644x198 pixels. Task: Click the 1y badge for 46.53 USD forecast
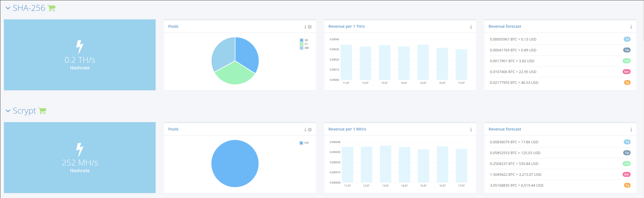pyautogui.click(x=627, y=82)
